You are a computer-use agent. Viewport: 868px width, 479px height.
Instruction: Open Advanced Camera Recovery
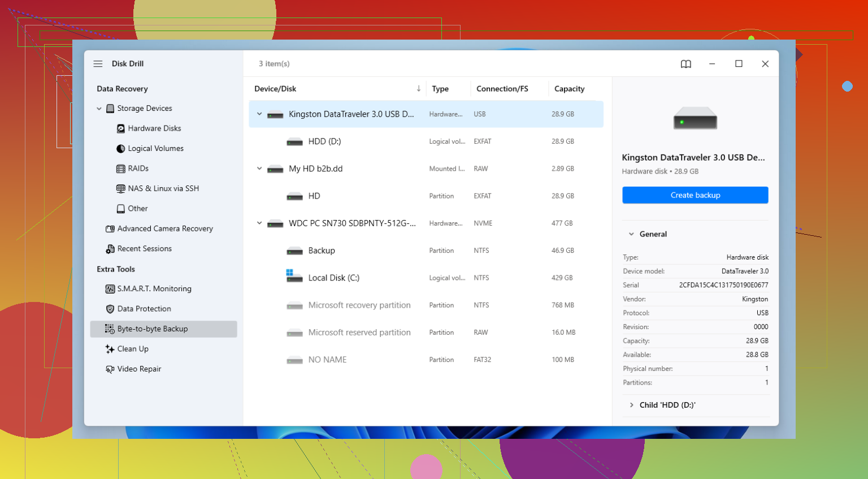[165, 229]
